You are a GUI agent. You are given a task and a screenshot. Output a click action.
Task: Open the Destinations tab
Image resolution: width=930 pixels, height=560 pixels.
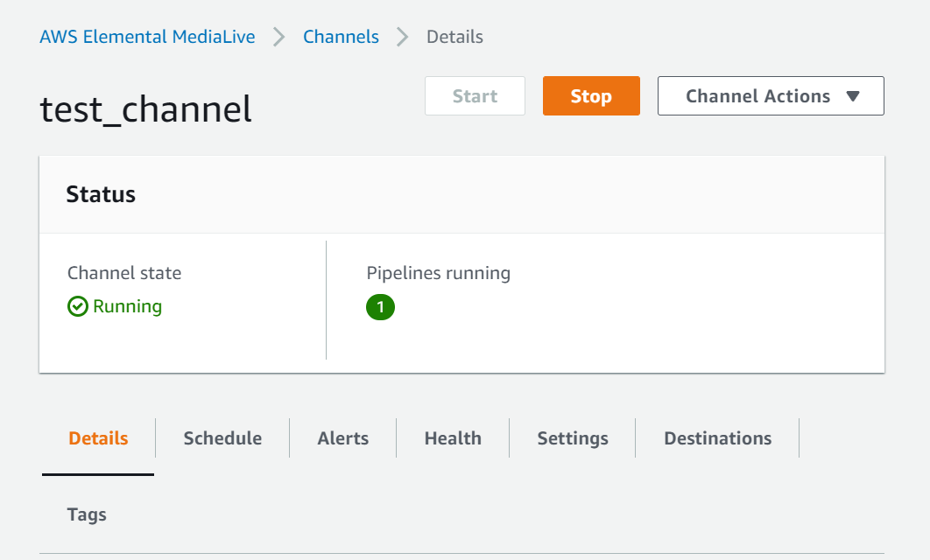(x=717, y=438)
